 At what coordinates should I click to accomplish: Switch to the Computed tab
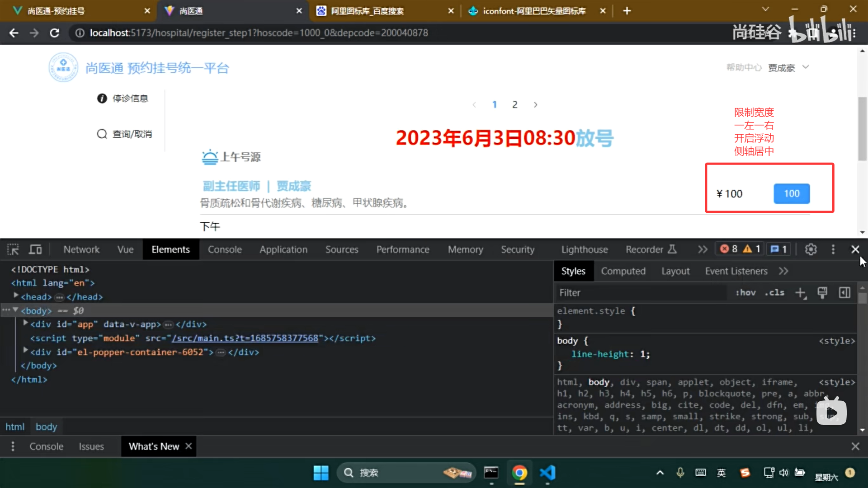coord(623,271)
